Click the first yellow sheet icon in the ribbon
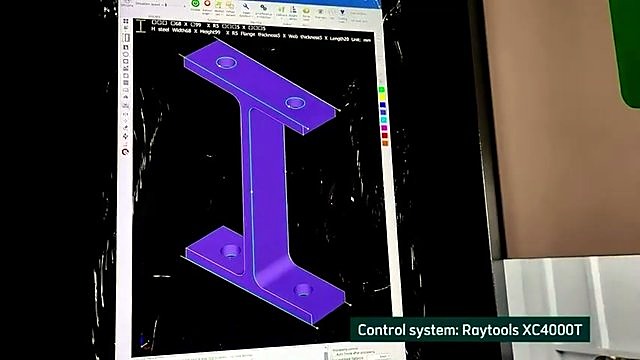Screen dimensions: 640x360 click(219, 4)
